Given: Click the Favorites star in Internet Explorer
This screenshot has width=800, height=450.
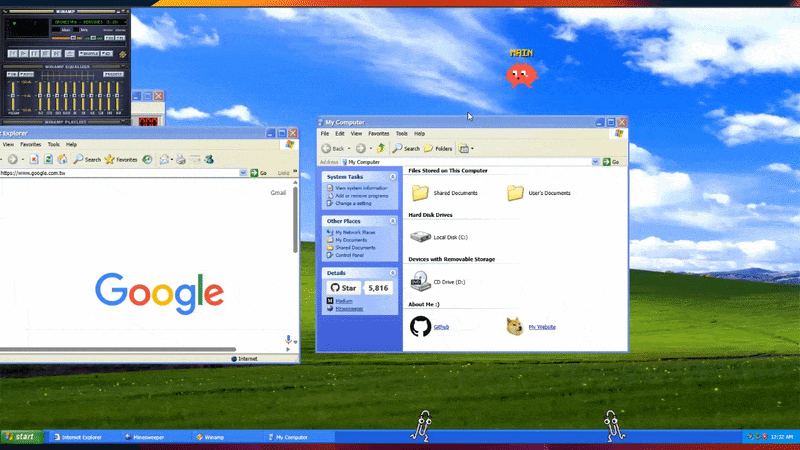Looking at the screenshot, I should click(x=109, y=160).
